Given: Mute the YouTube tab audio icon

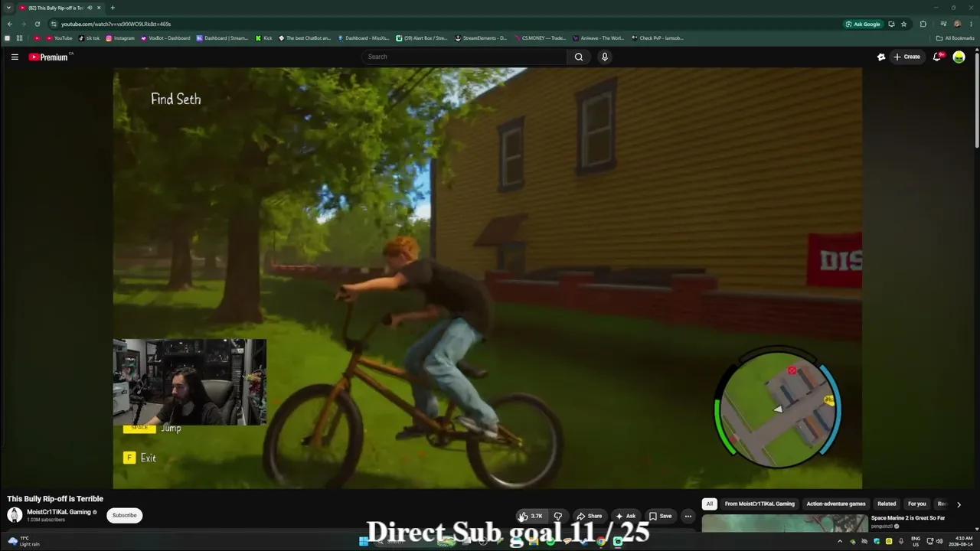Looking at the screenshot, I should coord(90,8).
